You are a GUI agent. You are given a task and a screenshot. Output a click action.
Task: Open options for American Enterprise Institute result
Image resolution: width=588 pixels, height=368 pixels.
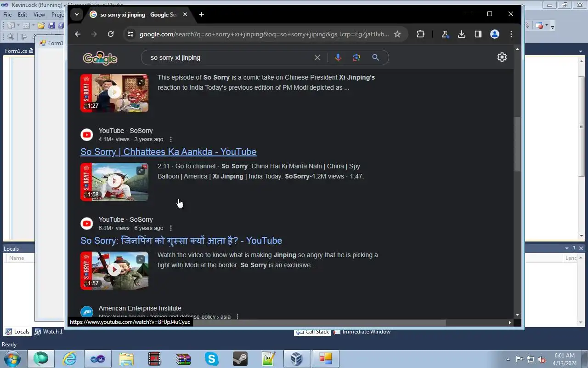237,317
